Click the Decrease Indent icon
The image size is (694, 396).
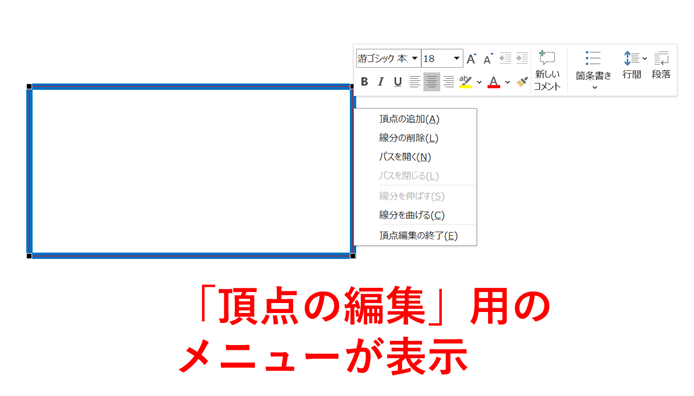505,58
